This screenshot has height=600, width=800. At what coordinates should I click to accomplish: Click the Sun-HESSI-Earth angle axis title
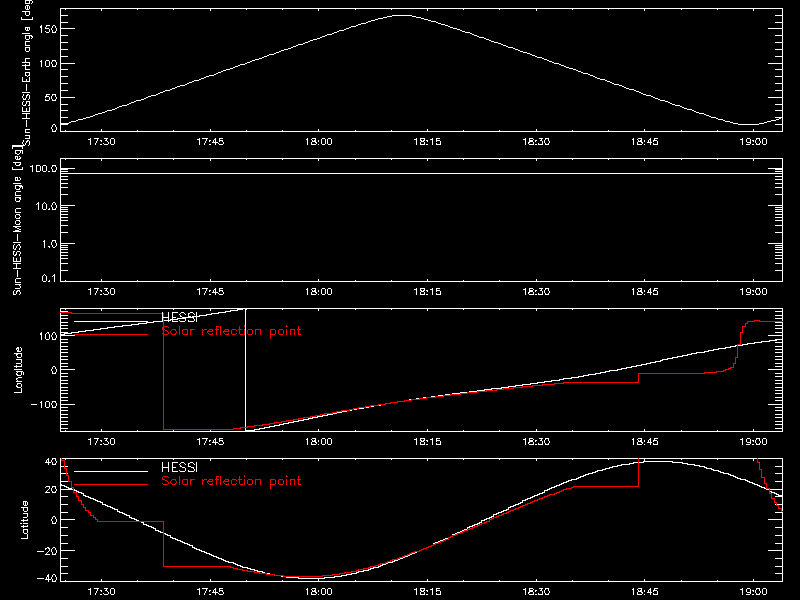pyautogui.click(x=27, y=73)
